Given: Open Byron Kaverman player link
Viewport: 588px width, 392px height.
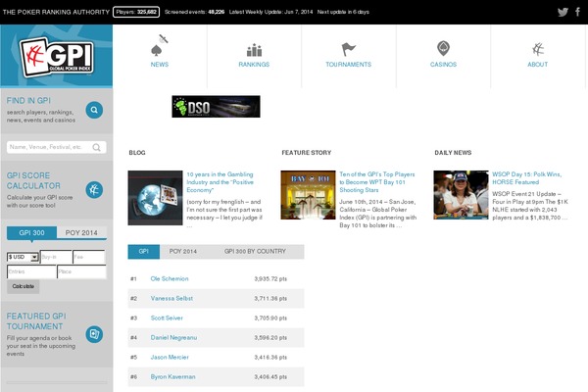Looking at the screenshot, I should pos(172,376).
